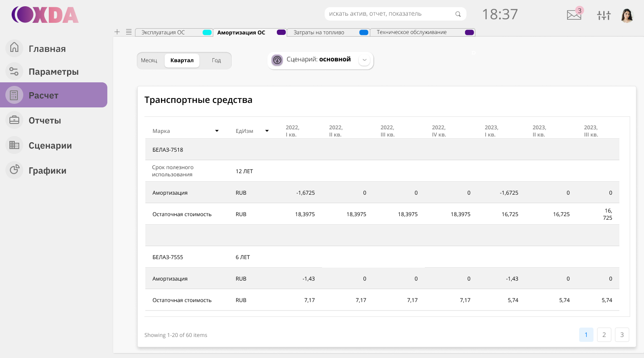
Task: Open the settings sliders icon in header
Action: click(604, 16)
